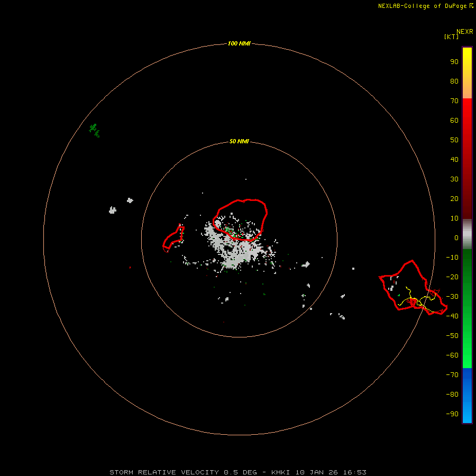Viewport: 476px width, 476px height.
Task: Click the -10 knot scale value
Action: coord(452,258)
